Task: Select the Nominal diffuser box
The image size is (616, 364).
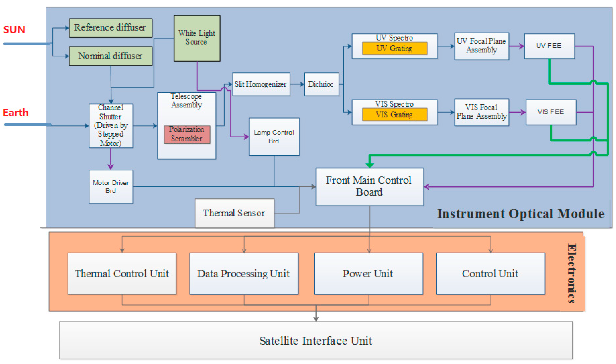Action: [x=110, y=56]
